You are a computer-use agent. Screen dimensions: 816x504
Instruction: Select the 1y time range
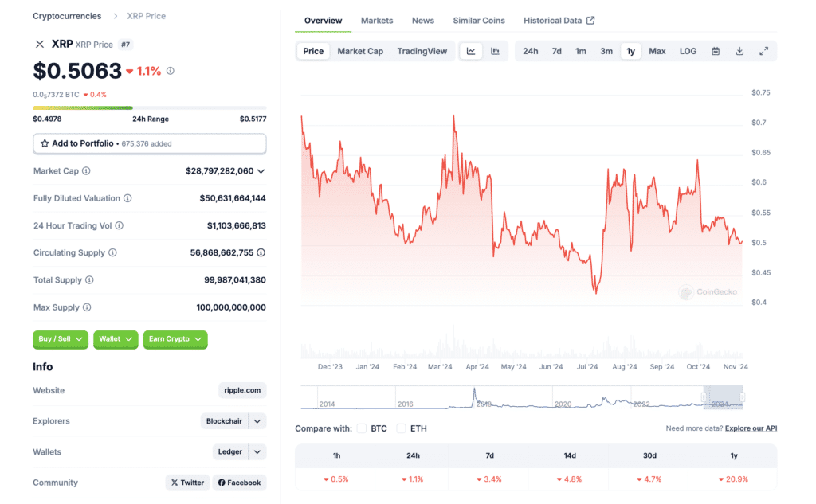point(631,51)
